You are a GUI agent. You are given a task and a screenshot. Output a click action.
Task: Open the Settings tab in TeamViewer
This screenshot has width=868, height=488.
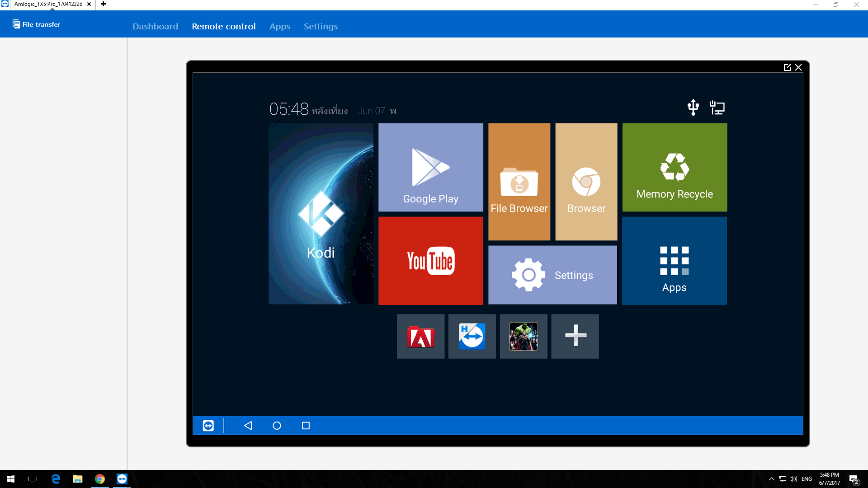(x=321, y=26)
